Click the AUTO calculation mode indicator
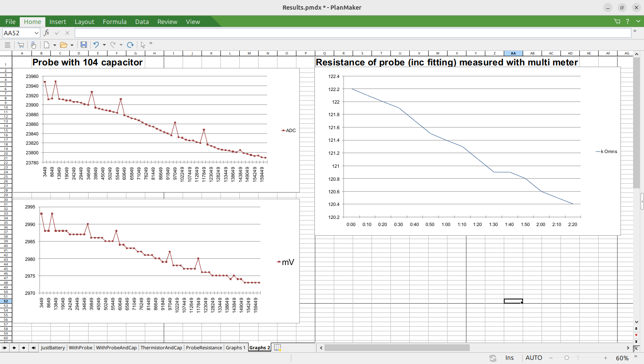This screenshot has height=364, width=644. pyautogui.click(x=534, y=358)
